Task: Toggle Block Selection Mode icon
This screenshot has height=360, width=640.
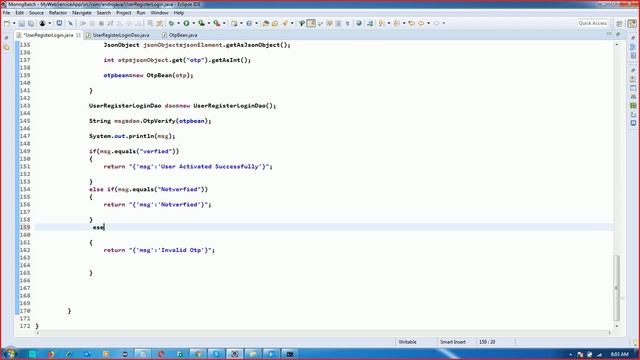Action: click(338, 24)
